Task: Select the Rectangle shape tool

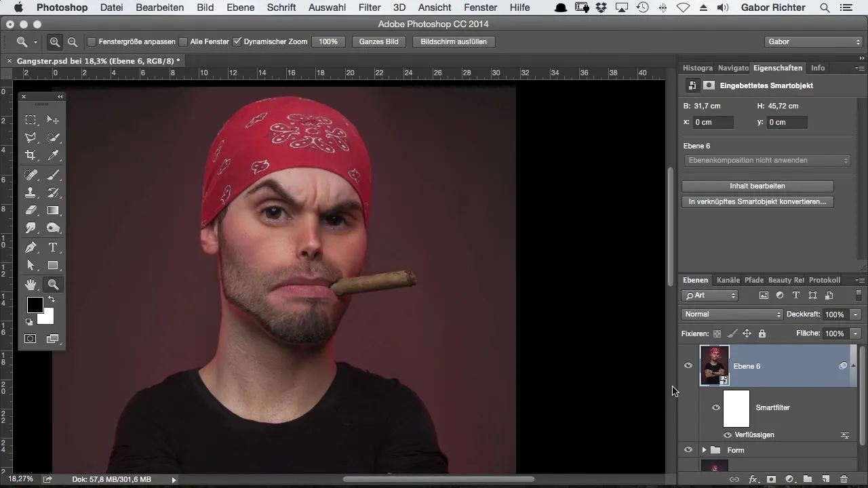Action: coord(53,265)
